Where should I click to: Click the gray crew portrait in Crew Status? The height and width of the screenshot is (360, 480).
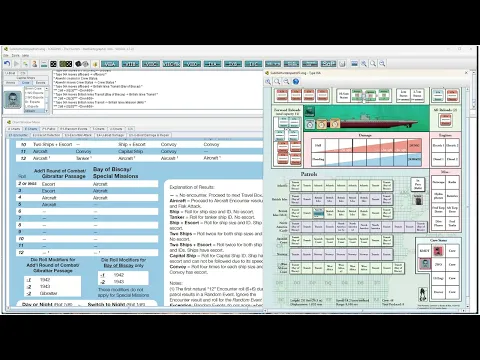coord(424,264)
